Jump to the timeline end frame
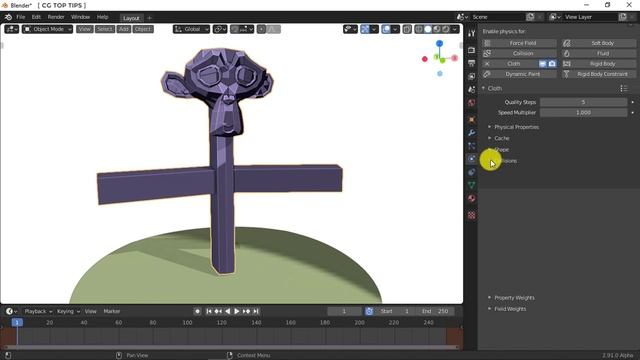 256,311
